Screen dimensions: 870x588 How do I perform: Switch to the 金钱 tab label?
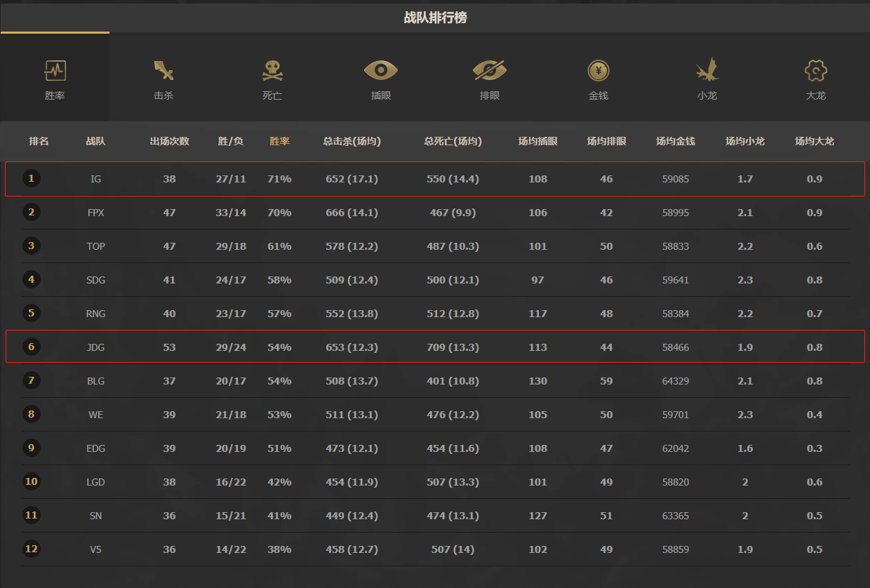click(x=598, y=95)
